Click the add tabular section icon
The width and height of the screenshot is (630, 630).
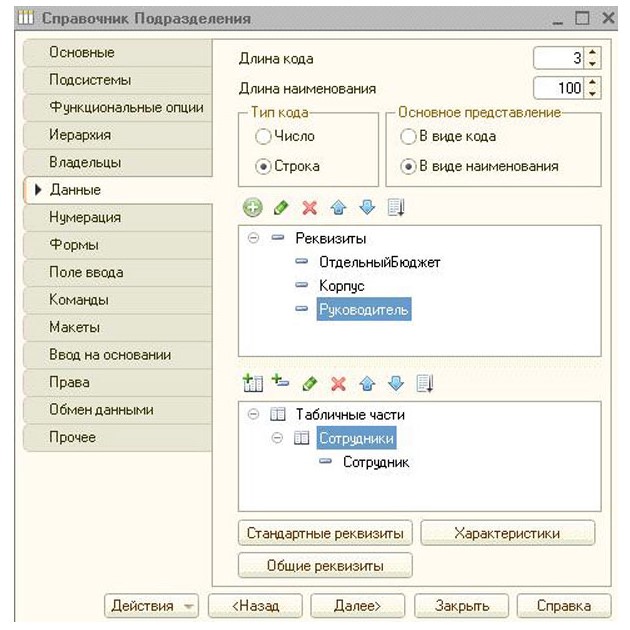point(252,383)
